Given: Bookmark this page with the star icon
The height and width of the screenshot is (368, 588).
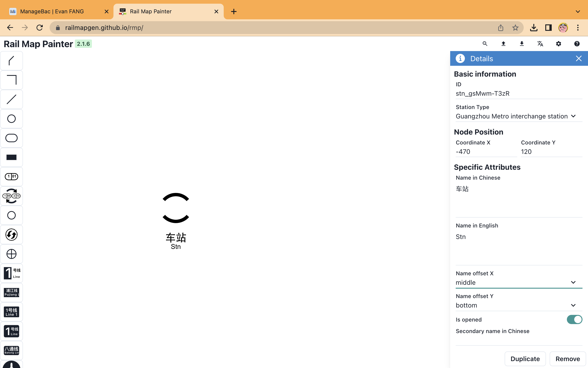Looking at the screenshot, I should coord(515,28).
